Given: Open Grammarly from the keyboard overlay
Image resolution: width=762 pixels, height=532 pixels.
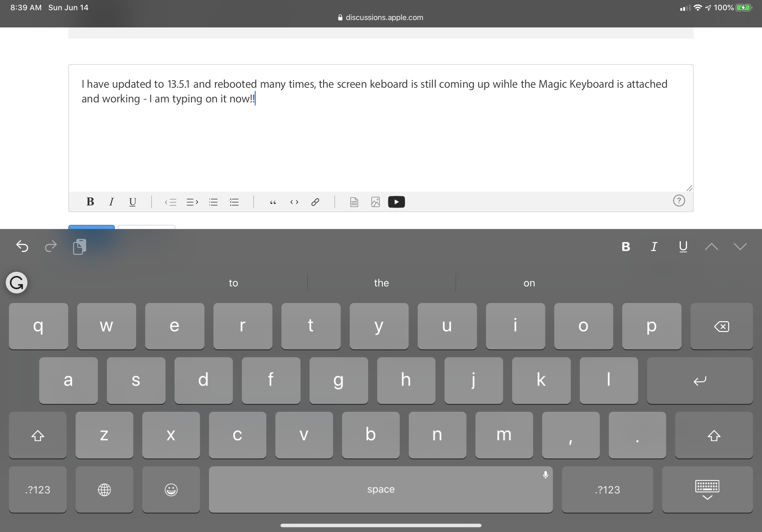Looking at the screenshot, I should click(x=16, y=283).
